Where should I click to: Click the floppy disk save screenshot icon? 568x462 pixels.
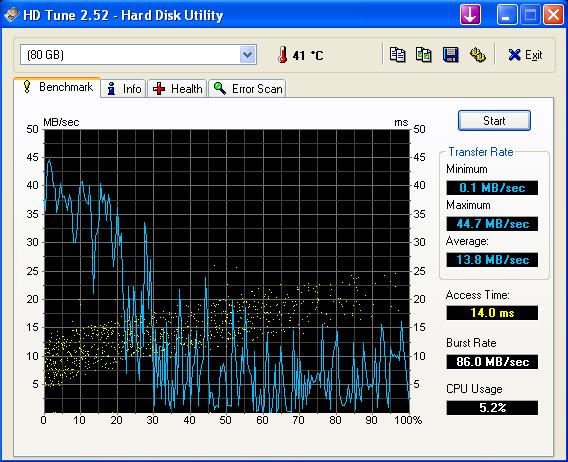451,55
